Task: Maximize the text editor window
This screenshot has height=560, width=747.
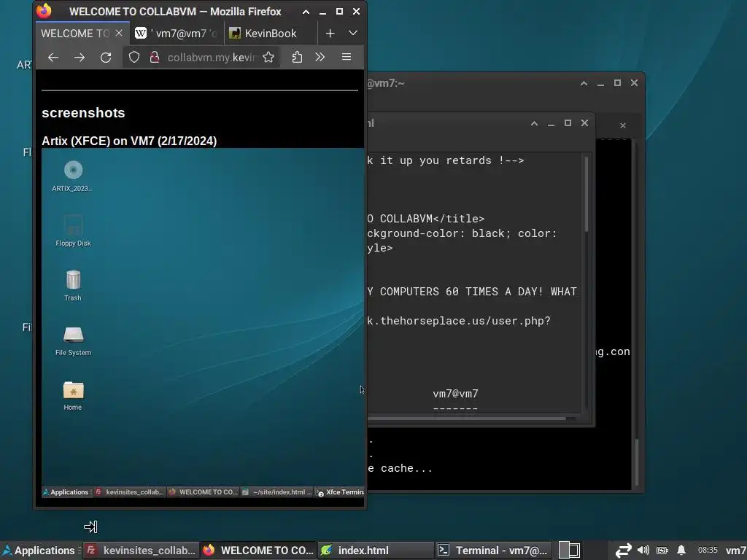Action: point(568,122)
